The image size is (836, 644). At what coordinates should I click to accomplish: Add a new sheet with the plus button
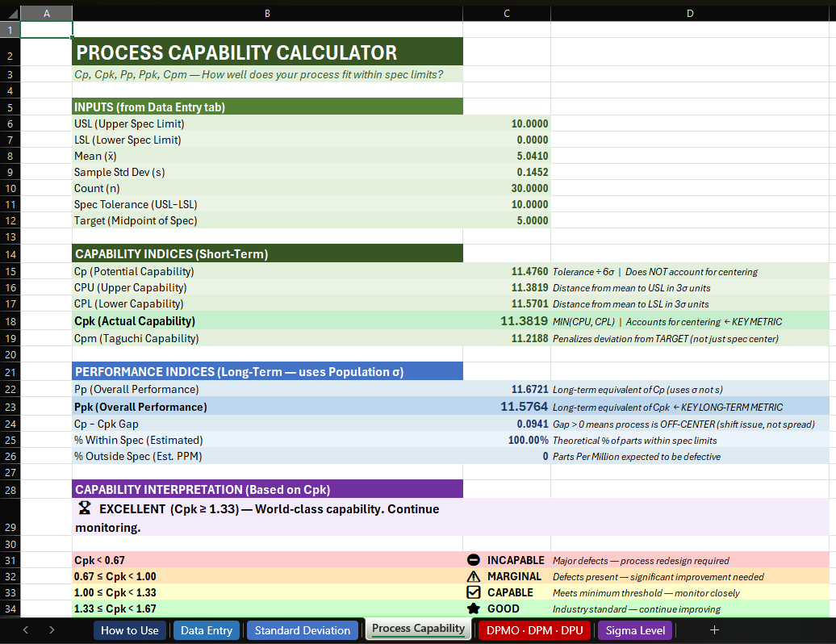click(714, 629)
